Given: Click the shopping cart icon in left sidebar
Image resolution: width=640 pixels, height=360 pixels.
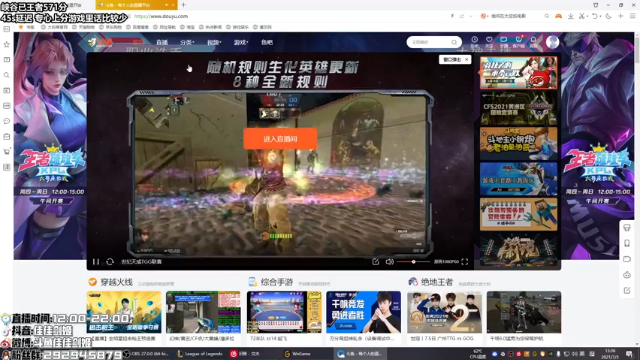Looking at the screenshot, I should [x=7, y=152].
